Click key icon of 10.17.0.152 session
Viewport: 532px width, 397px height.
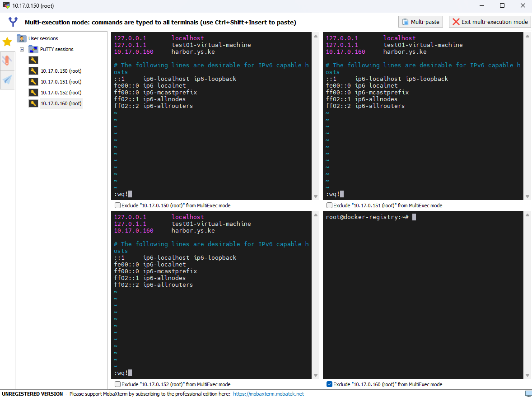click(33, 93)
